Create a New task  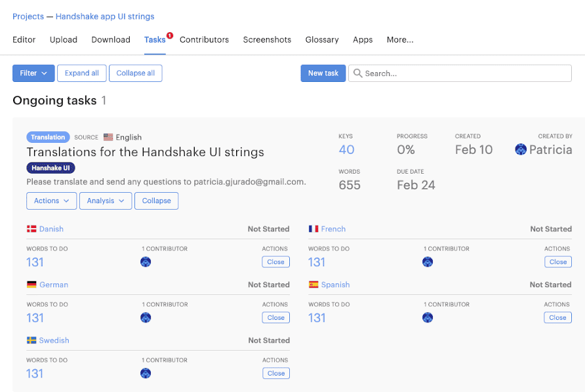click(x=323, y=73)
